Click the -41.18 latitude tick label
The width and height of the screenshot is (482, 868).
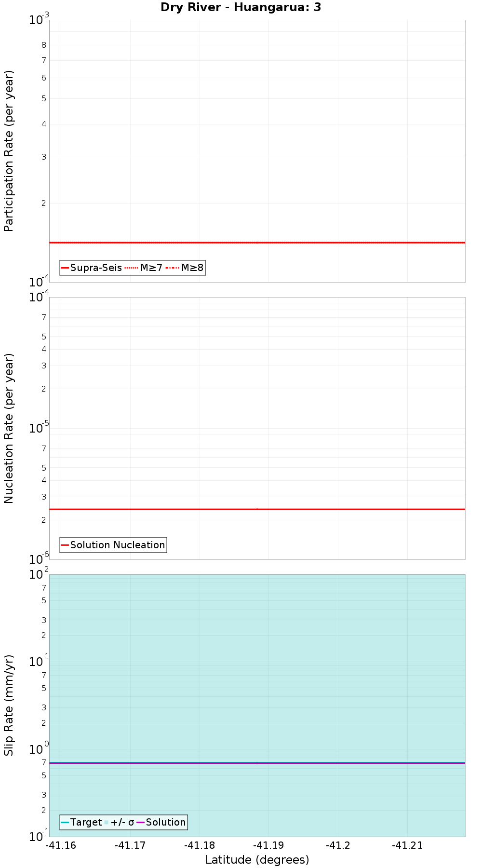[200, 845]
